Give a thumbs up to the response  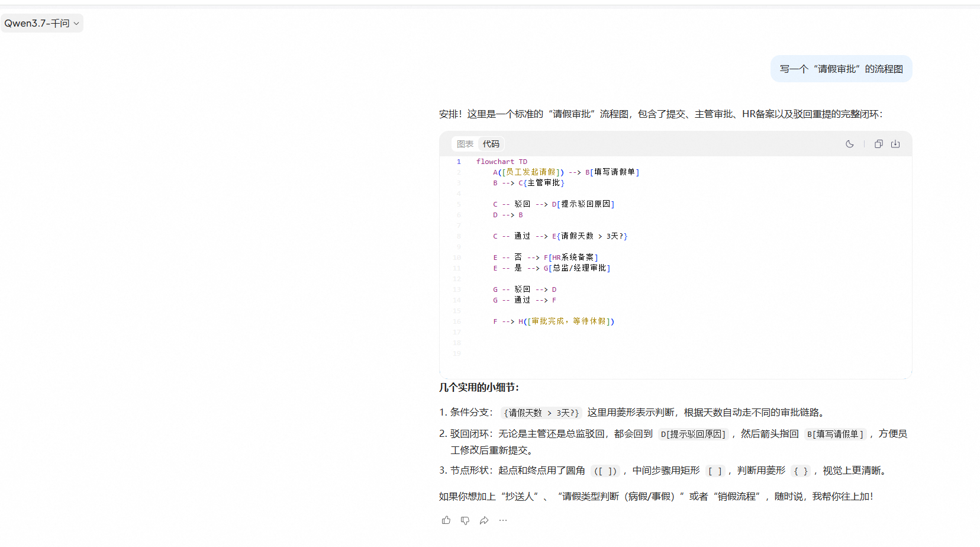(446, 520)
